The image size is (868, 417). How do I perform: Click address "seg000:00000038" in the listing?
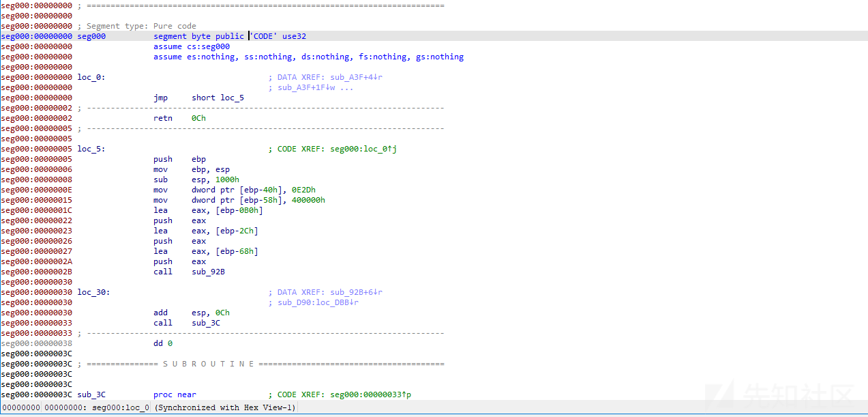click(37, 343)
